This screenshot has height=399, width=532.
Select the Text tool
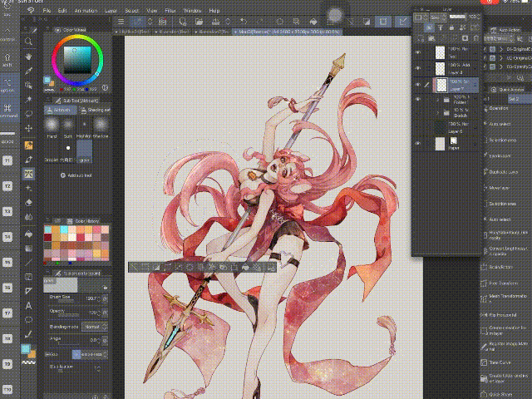coord(28,306)
